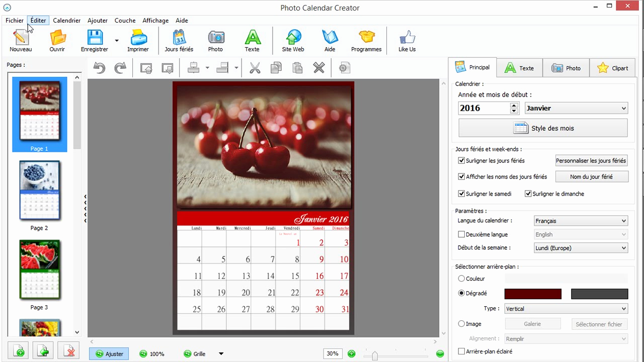Open the Début de la semaine dropdown
This screenshot has width=644, height=362.
[581, 248]
